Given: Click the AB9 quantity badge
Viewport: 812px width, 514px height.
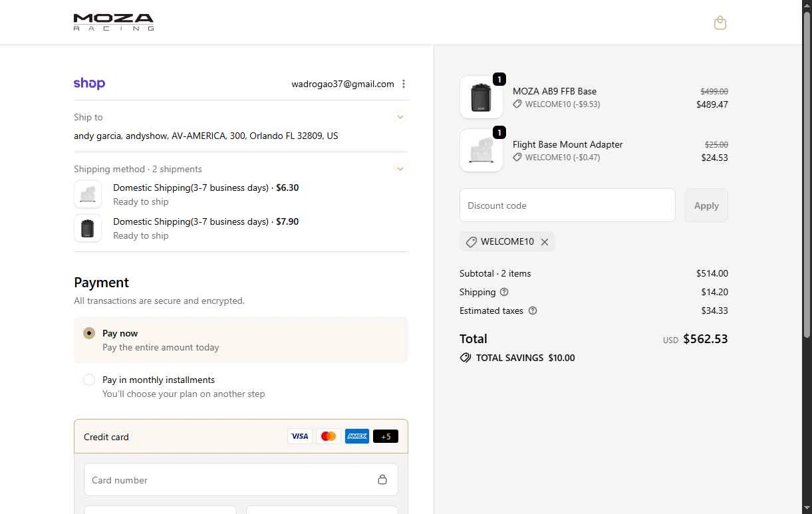Looking at the screenshot, I should tap(499, 79).
